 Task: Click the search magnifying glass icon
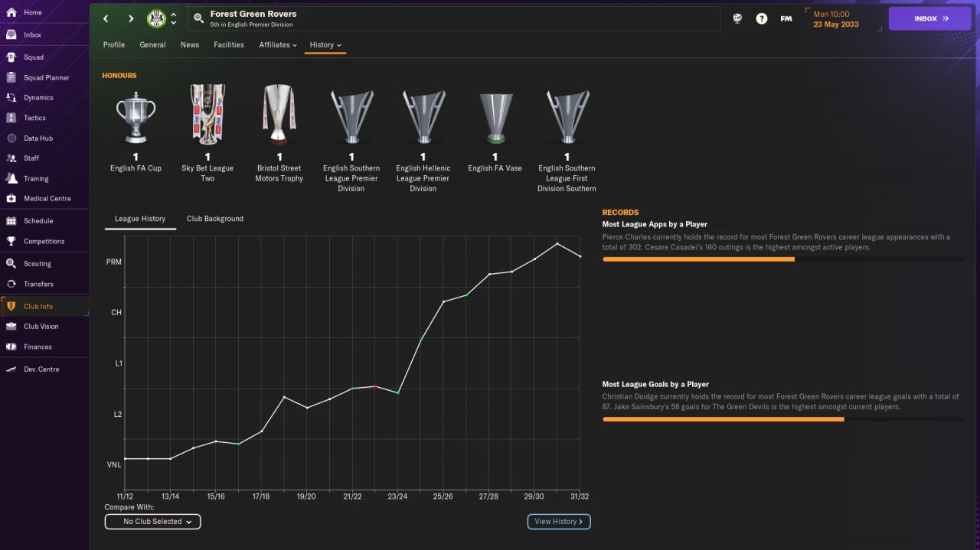[198, 18]
